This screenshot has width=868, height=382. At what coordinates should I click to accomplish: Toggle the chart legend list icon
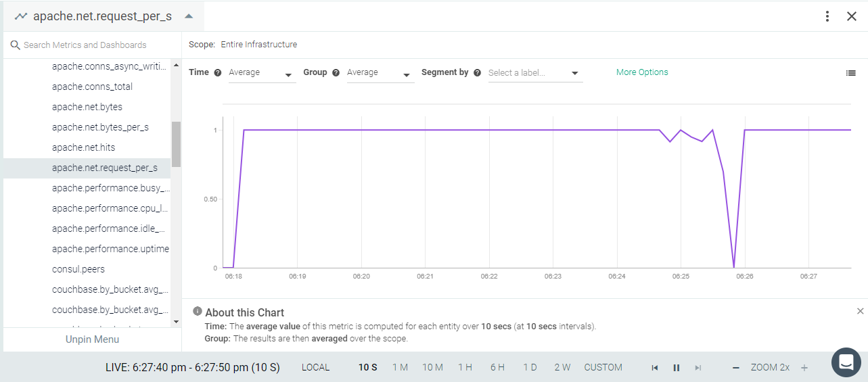851,73
